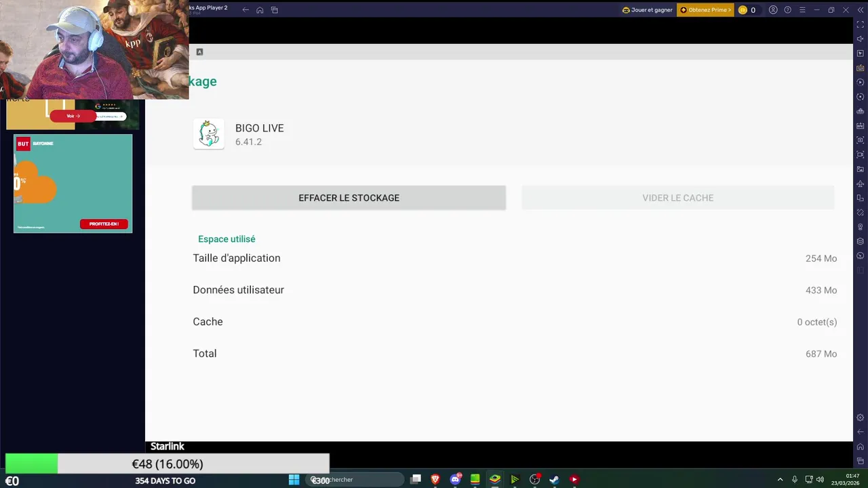Click the BIGO LIVE app icon
Image resolution: width=868 pixels, height=488 pixels.
tap(209, 134)
